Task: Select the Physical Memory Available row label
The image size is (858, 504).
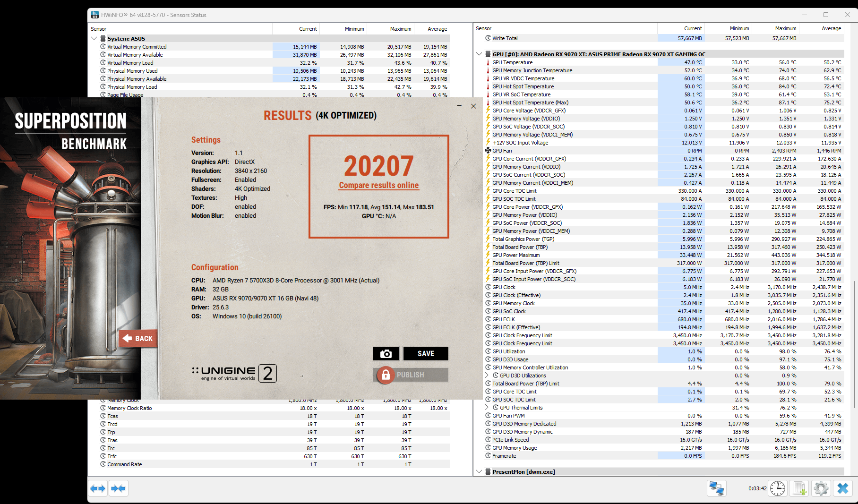Action: coord(137,79)
